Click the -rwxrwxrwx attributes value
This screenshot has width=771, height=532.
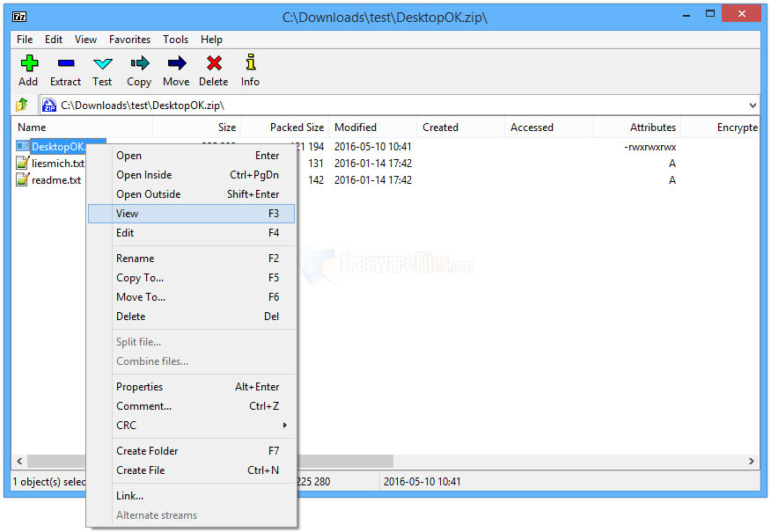tap(650, 147)
